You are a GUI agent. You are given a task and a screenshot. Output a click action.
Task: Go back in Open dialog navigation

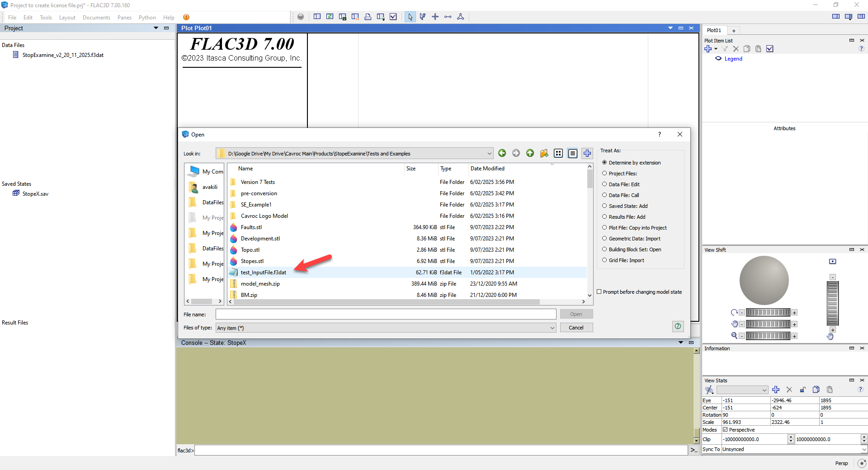[x=502, y=153]
